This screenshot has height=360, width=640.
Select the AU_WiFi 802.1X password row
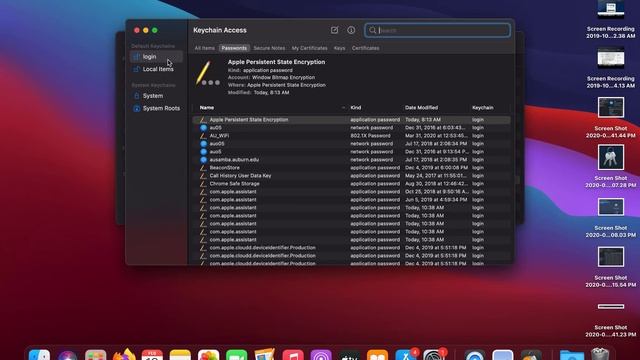(x=351, y=136)
